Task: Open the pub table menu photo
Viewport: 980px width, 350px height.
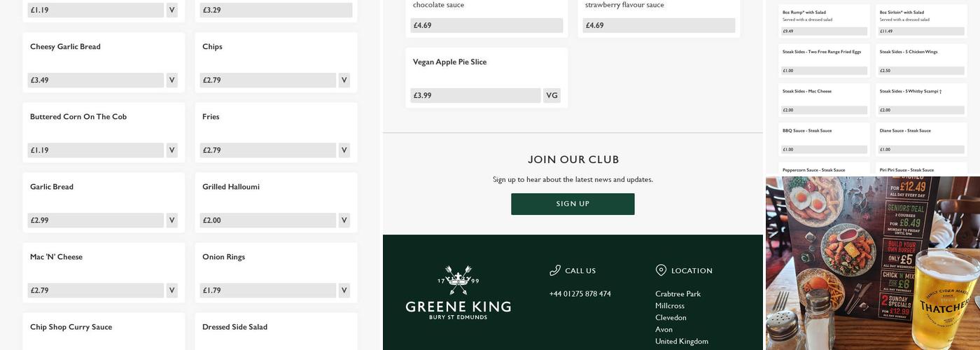Action: click(x=872, y=263)
